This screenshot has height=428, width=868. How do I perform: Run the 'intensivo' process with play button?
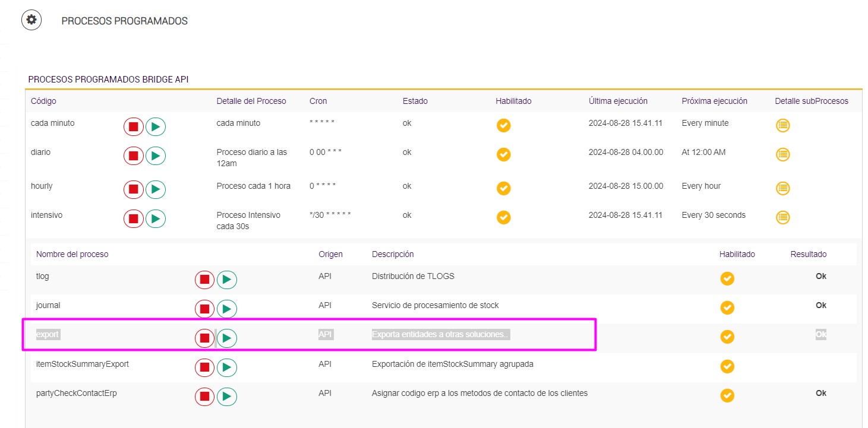[x=156, y=218]
